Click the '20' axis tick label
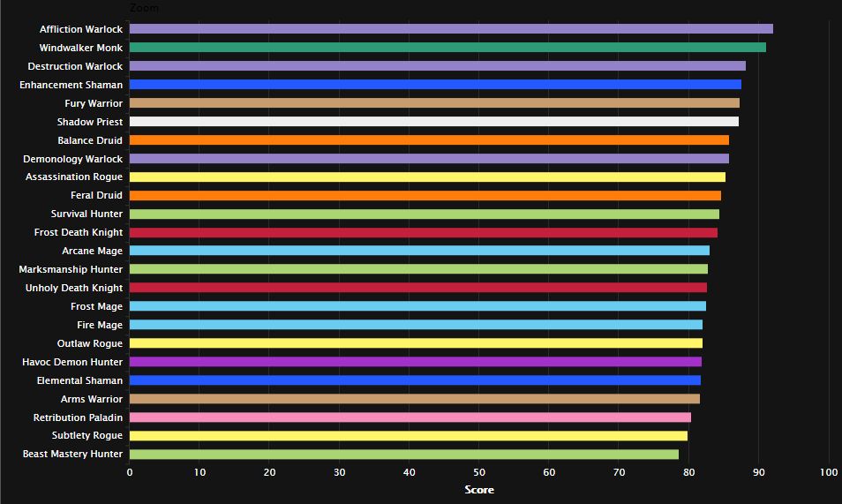This screenshot has width=842, height=504. coord(269,472)
